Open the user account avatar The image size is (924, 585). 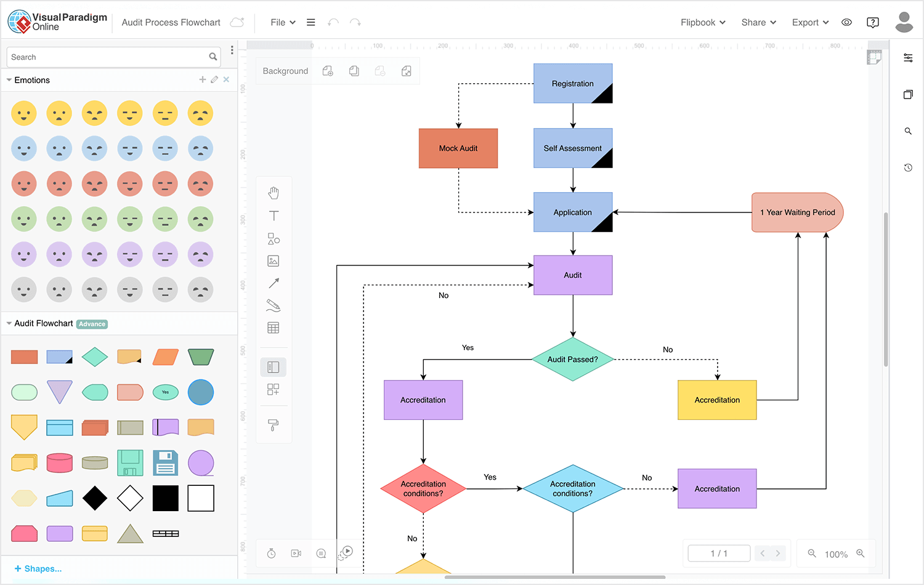coord(904,22)
